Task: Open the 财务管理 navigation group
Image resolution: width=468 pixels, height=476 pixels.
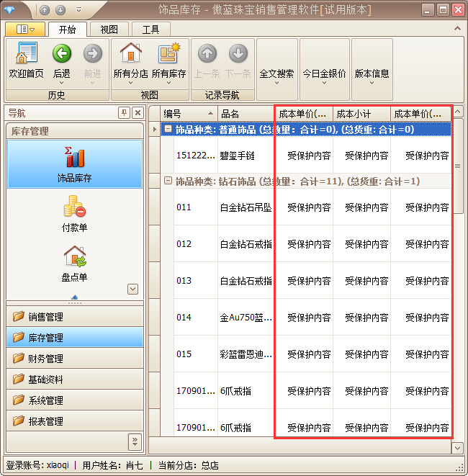Action: click(74, 359)
